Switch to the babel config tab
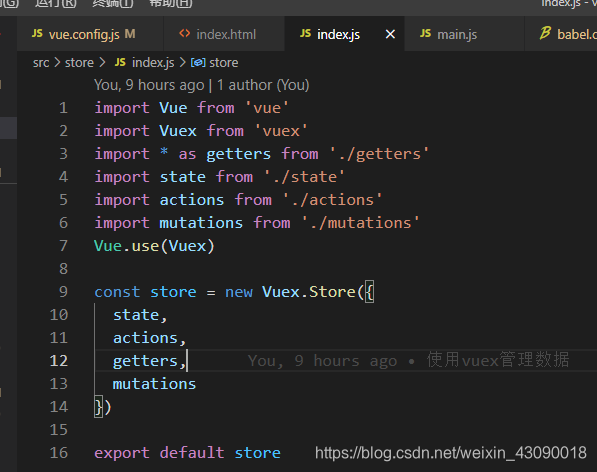The height and width of the screenshot is (472, 597). (561, 34)
